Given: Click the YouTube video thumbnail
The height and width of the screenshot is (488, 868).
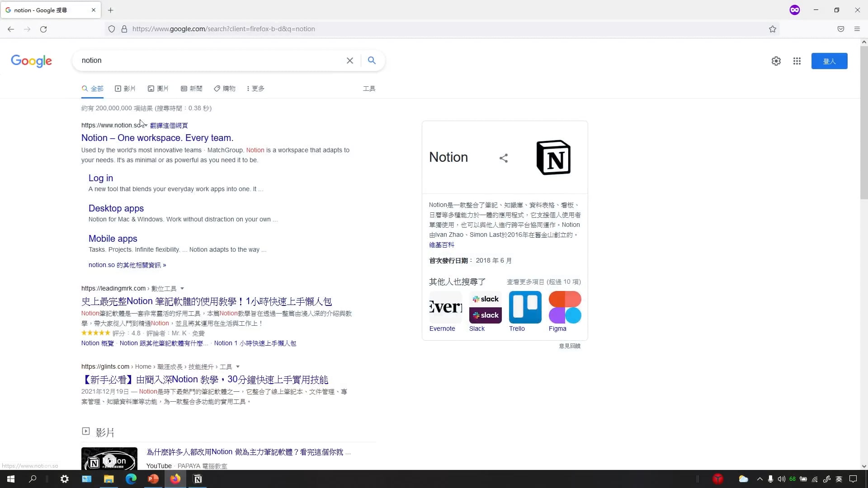Looking at the screenshot, I should [x=109, y=459].
